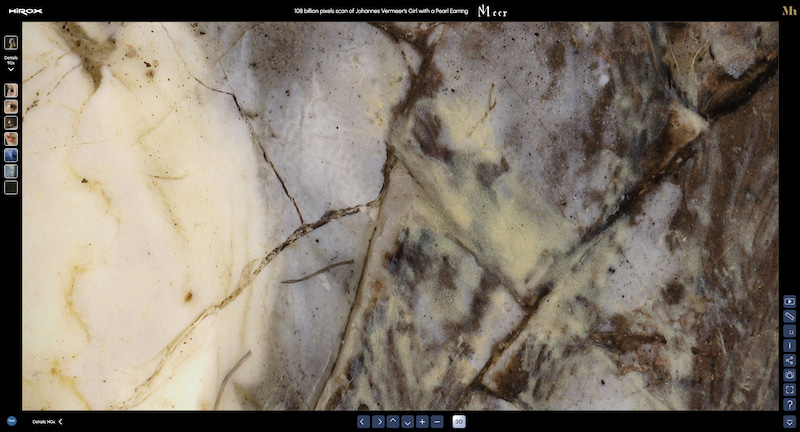800x432 pixels.
Task: Zoom in with the plus button
Action: (422, 422)
